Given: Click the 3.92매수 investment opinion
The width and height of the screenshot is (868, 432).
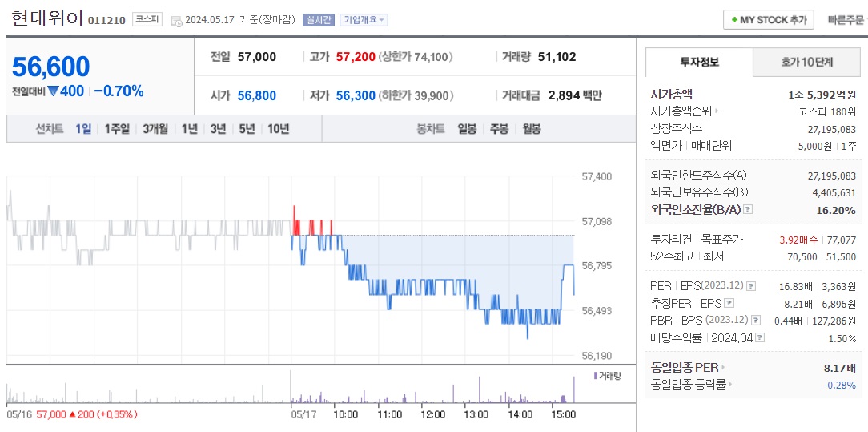Looking at the screenshot, I should click(x=798, y=240).
